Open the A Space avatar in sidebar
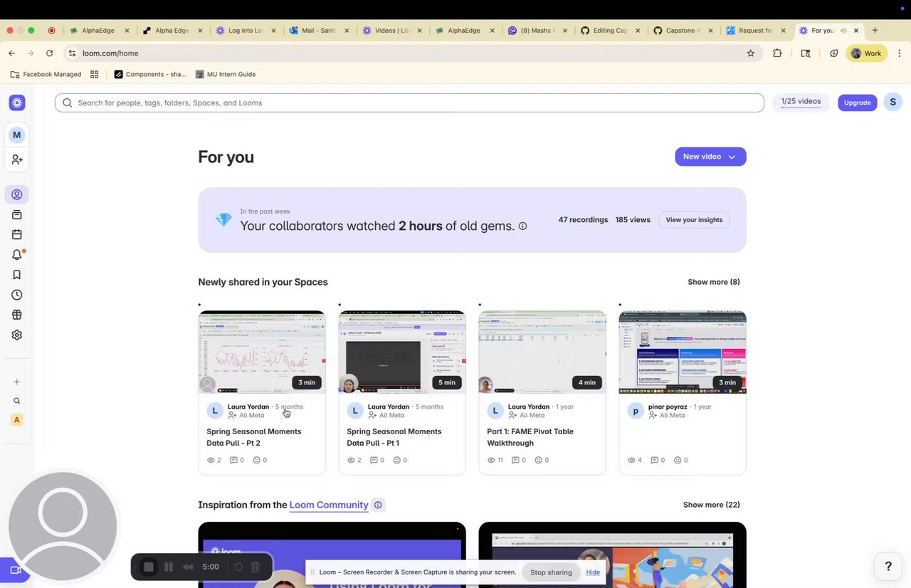This screenshot has width=911, height=588. tap(17, 420)
